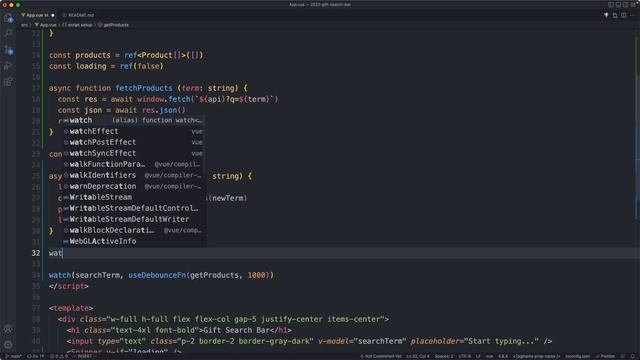Click the template tag on line 37
This screenshot has width=640, height=360.
71,308
